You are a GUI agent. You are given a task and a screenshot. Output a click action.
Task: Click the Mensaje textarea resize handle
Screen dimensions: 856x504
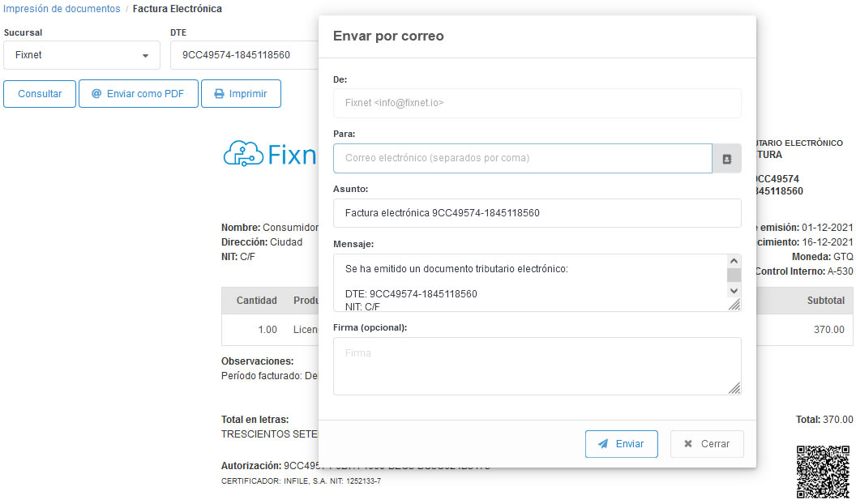pos(734,305)
